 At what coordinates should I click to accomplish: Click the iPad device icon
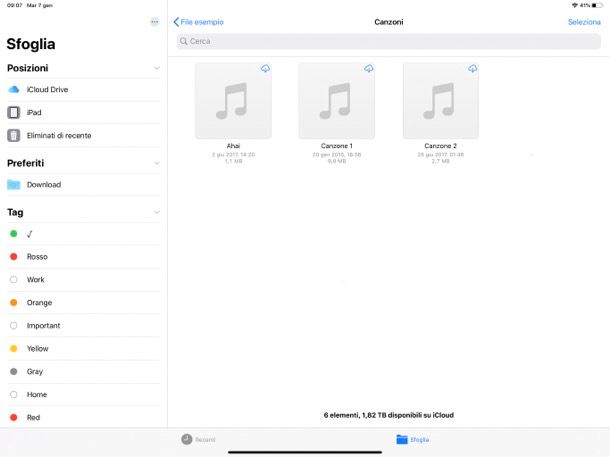point(14,112)
